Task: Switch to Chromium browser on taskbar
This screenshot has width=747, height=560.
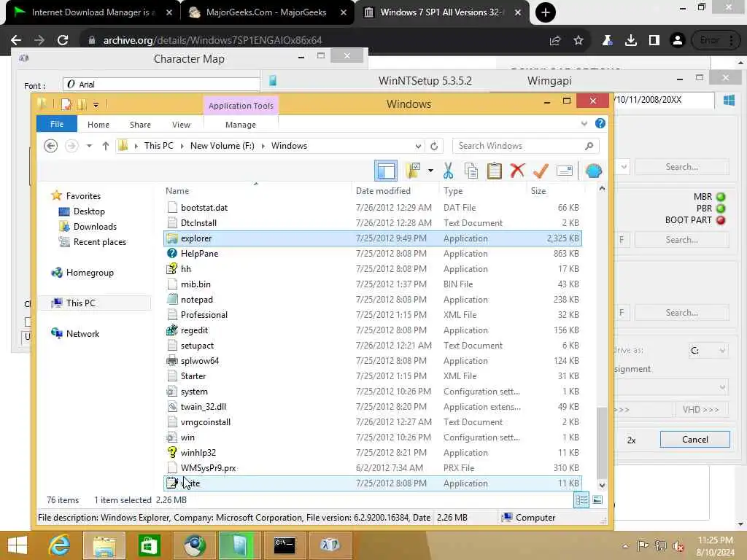Action: (194, 545)
